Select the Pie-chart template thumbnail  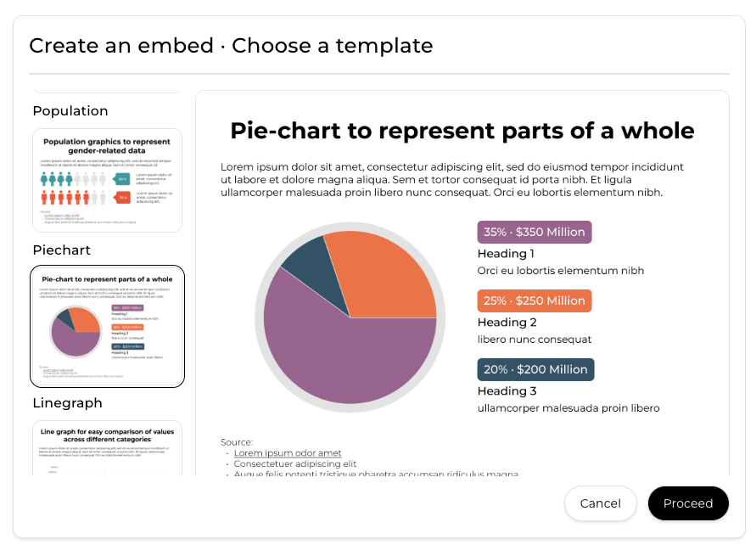pos(107,326)
